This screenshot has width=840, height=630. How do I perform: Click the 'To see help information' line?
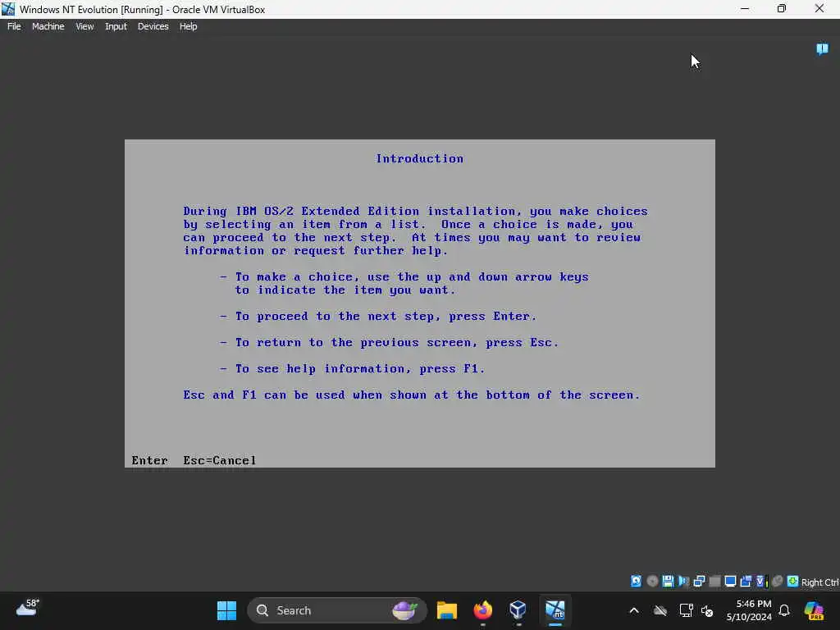[x=352, y=368]
